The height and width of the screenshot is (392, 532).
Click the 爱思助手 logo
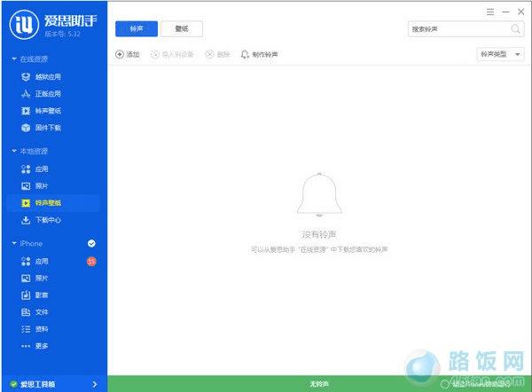tap(24, 25)
